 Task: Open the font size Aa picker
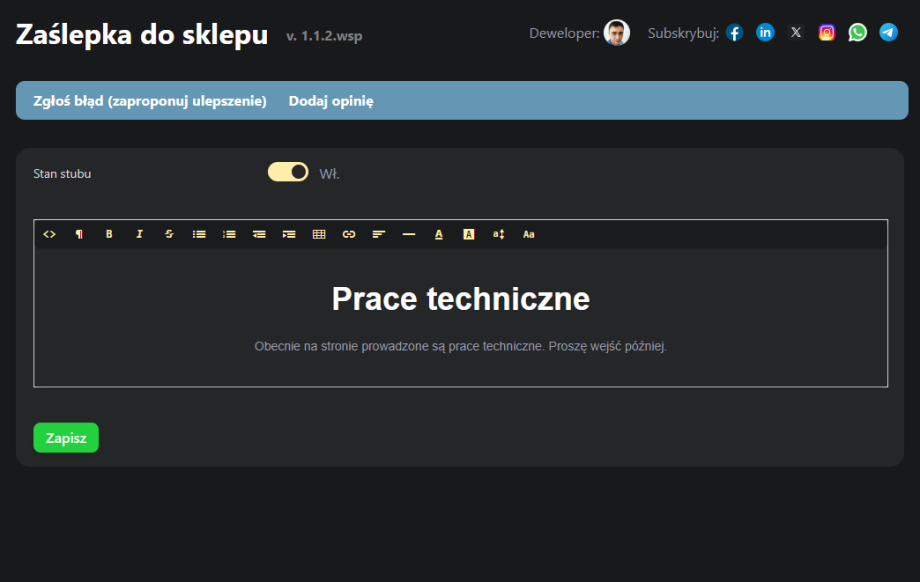pos(529,234)
